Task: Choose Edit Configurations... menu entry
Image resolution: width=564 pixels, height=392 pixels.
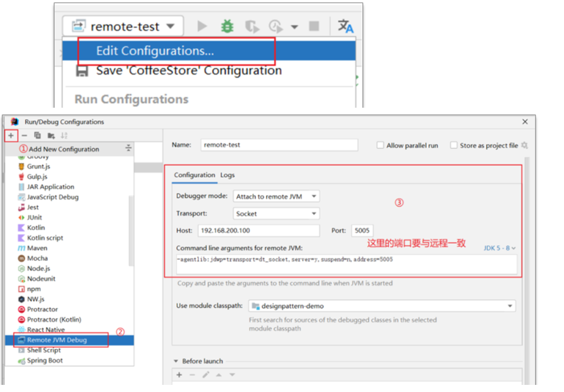Action: [x=209, y=51]
